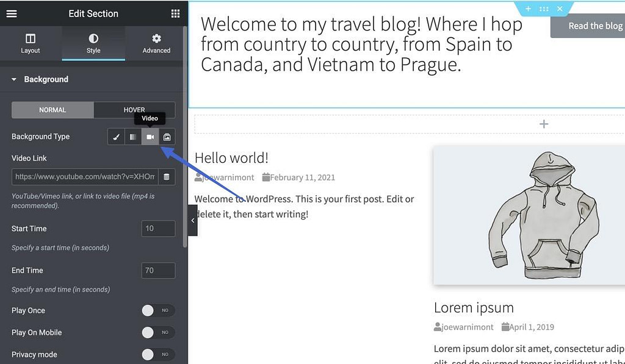Switch to the Advanced tab
This screenshot has width=625, height=364.
click(x=156, y=43)
